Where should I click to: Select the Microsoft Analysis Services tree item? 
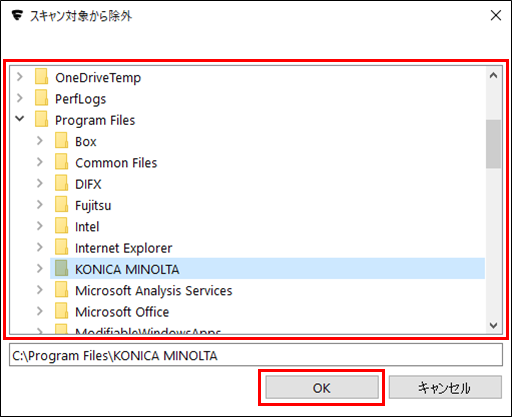[x=154, y=291]
